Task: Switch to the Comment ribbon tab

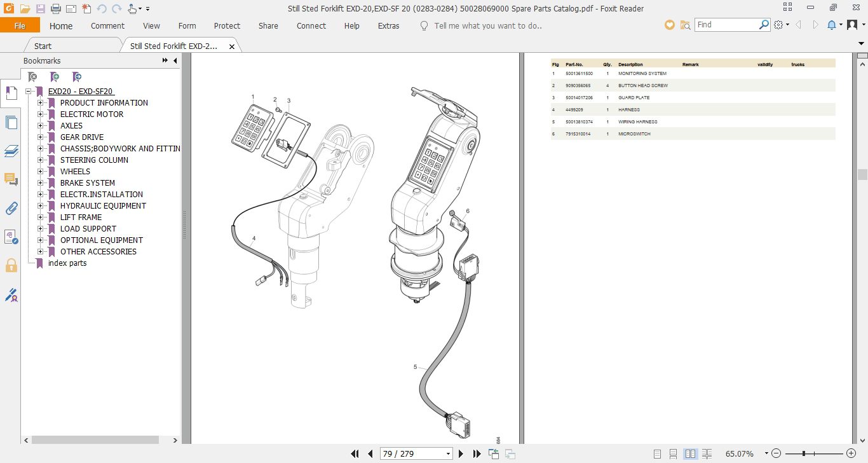Action: tap(107, 26)
